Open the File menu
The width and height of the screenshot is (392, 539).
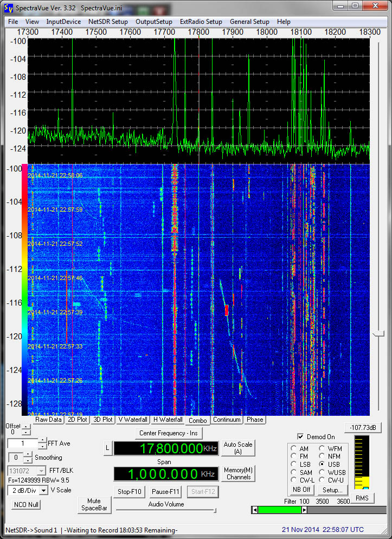point(13,22)
